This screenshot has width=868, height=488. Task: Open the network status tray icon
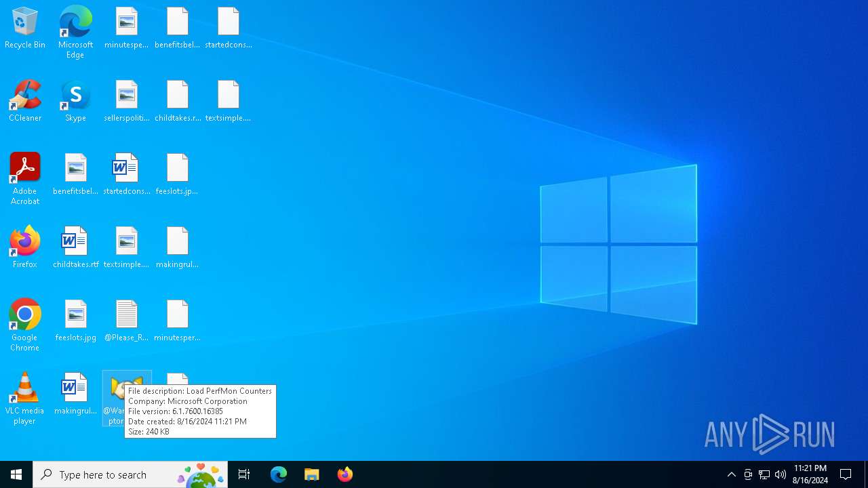(x=764, y=474)
